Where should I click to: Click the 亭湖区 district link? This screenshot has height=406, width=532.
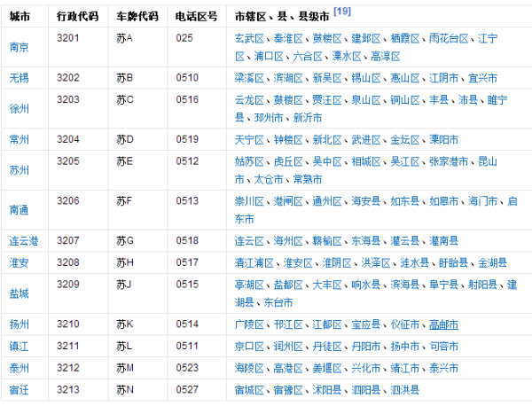249,285
